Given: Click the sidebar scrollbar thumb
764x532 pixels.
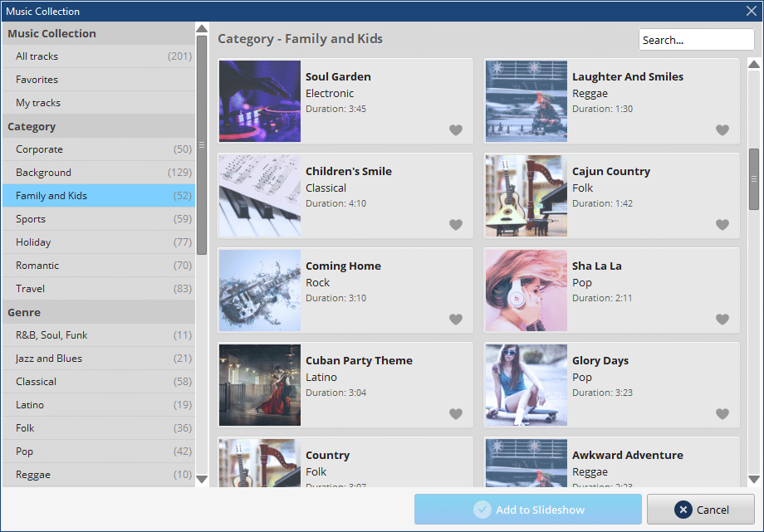Looking at the screenshot, I should point(202,144).
